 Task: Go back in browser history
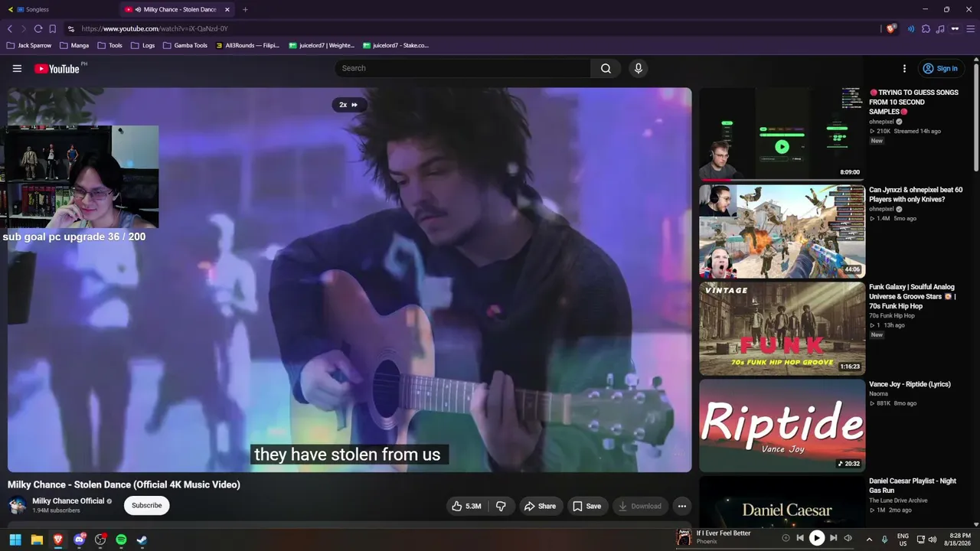(10, 28)
